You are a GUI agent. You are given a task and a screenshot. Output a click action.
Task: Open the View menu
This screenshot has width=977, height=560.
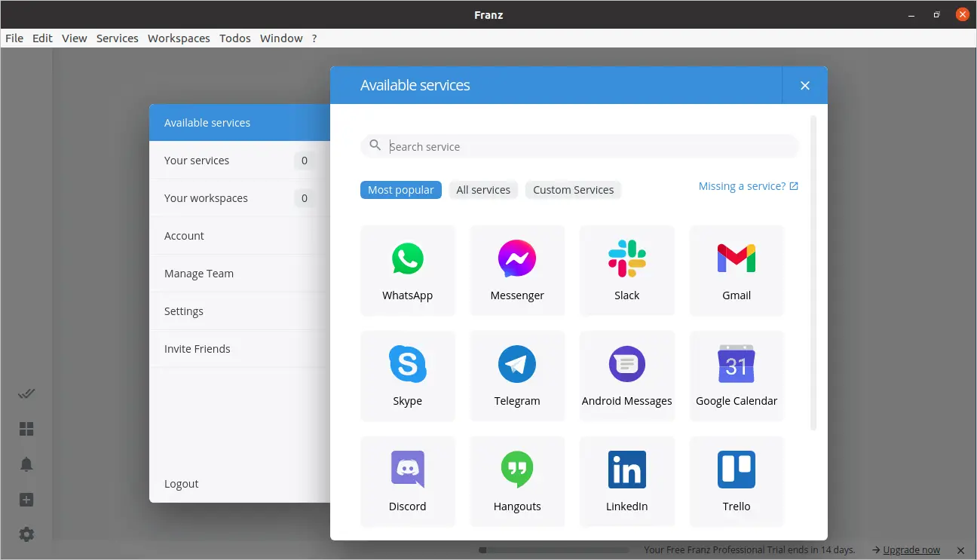point(75,38)
